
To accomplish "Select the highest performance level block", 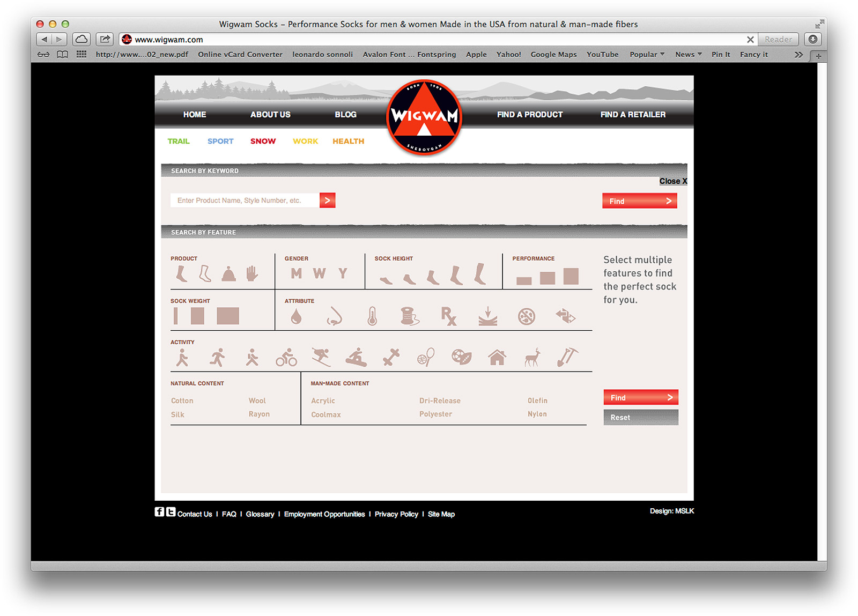I will click(x=571, y=276).
